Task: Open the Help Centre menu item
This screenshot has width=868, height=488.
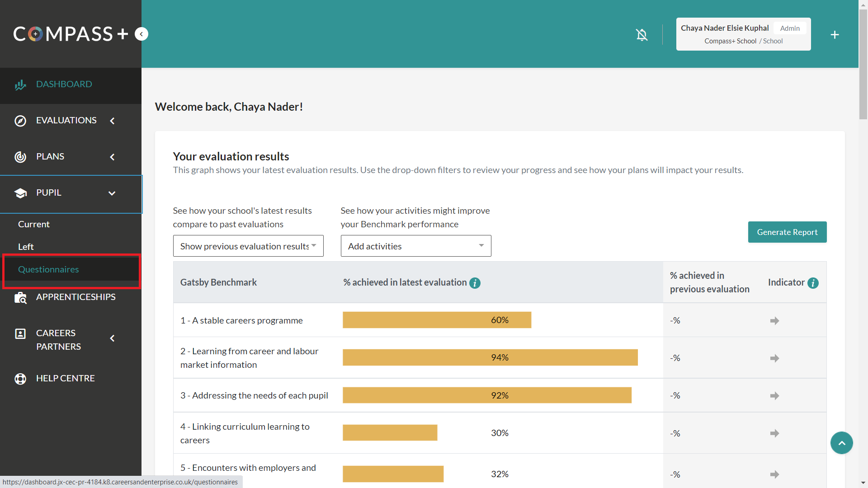Action: (71, 379)
